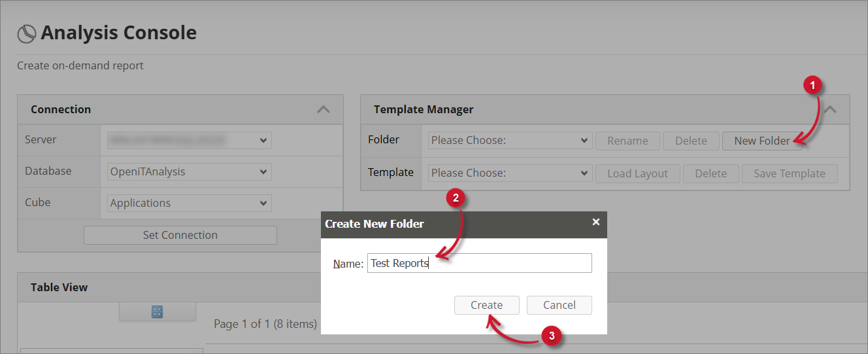Click the Template Manager panel title
This screenshot has height=354, width=868.
point(424,109)
